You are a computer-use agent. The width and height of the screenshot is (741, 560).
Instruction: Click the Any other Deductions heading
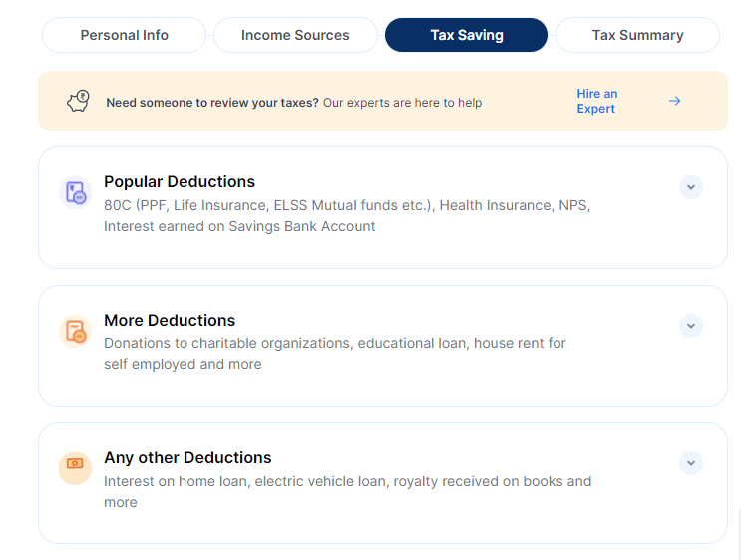tap(187, 458)
